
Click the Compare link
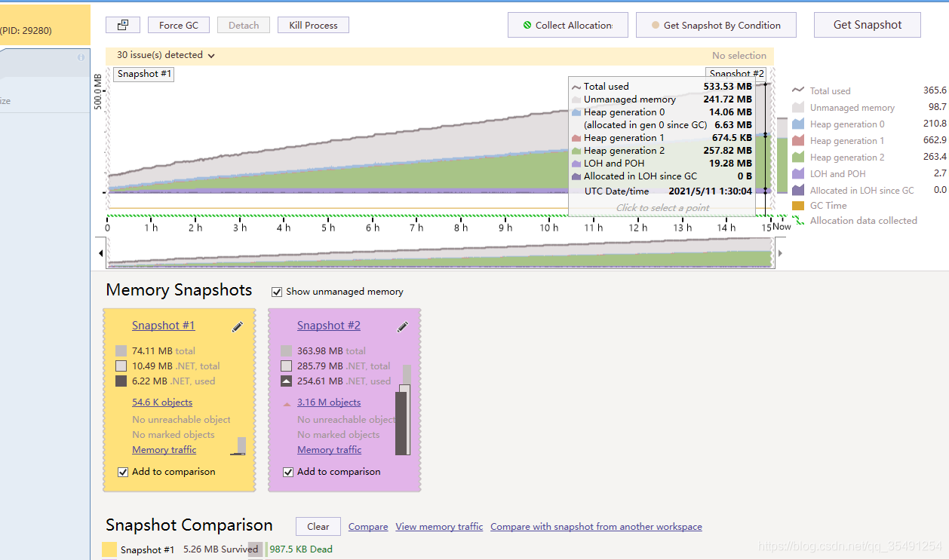click(368, 527)
